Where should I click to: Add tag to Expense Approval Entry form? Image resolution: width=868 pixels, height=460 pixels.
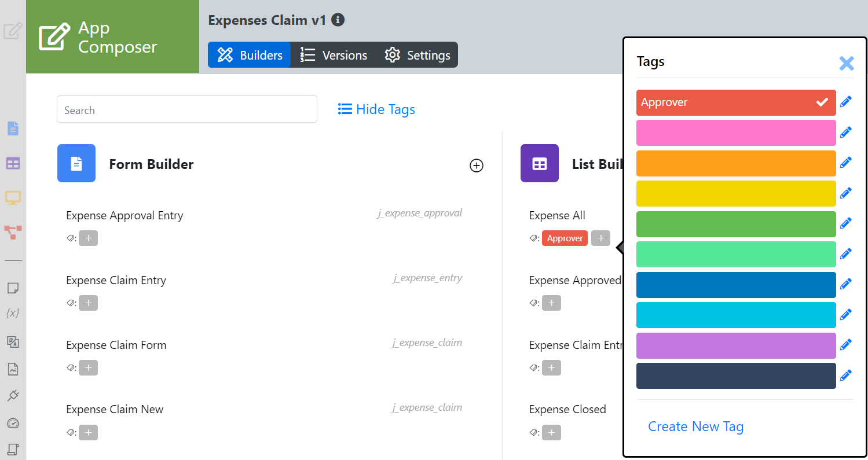pos(88,238)
